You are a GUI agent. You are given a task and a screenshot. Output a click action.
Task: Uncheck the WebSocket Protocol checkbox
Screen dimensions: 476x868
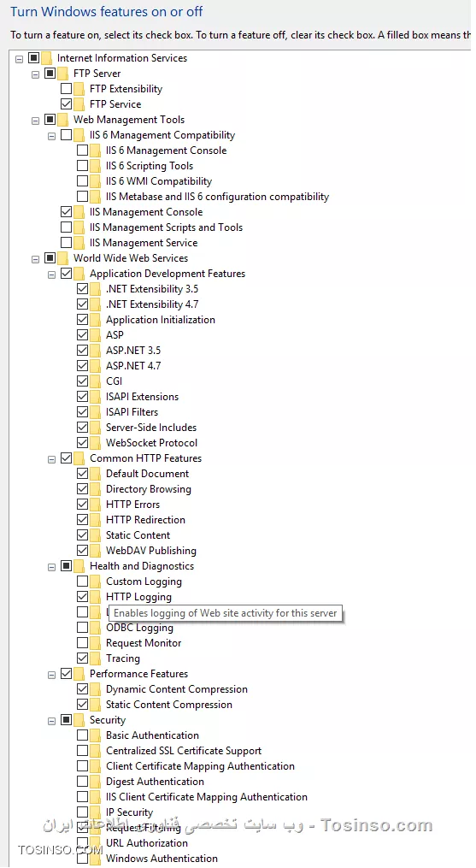[82, 443]
